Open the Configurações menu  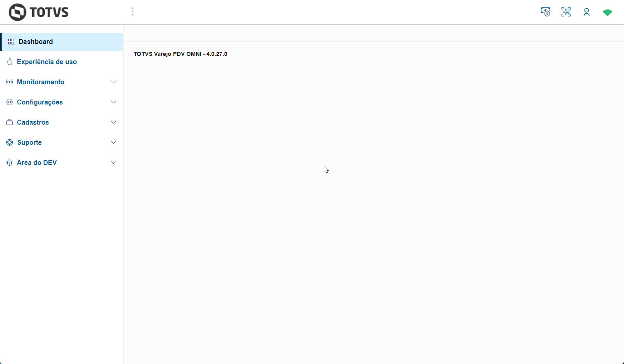point(62,102)
